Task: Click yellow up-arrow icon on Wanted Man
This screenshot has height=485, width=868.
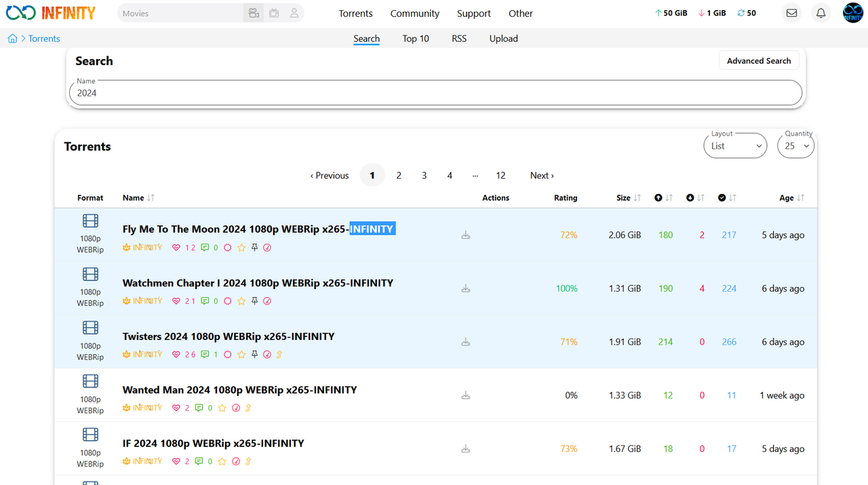Action: tap(248, 408)
